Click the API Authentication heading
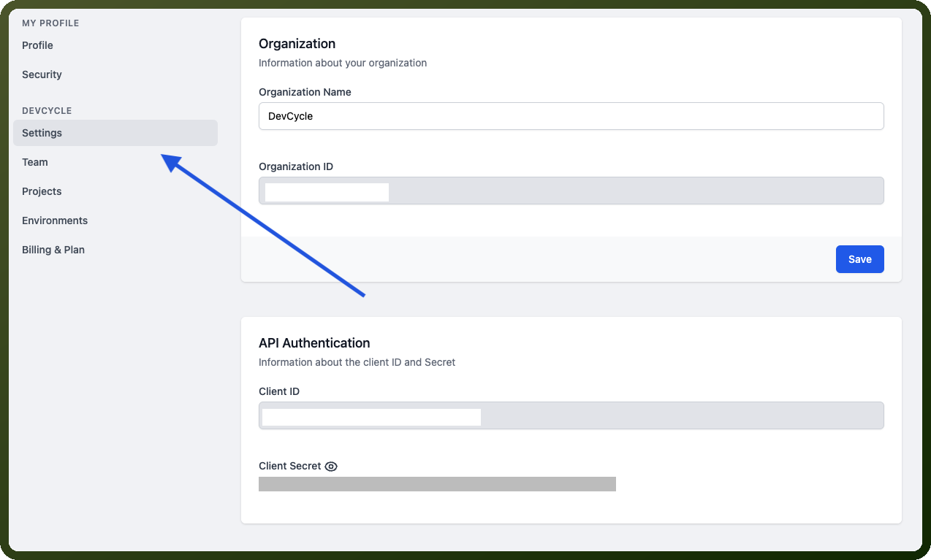This screenshot has height=560, width=931. (314, 343)
